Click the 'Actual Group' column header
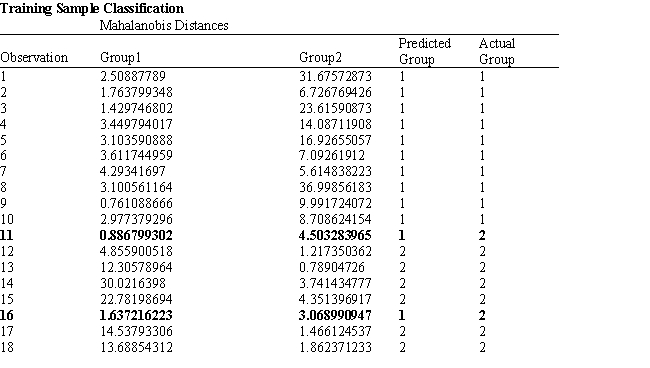Image resolution: width=650 pixels, height=368 pixels. point(497,51)
